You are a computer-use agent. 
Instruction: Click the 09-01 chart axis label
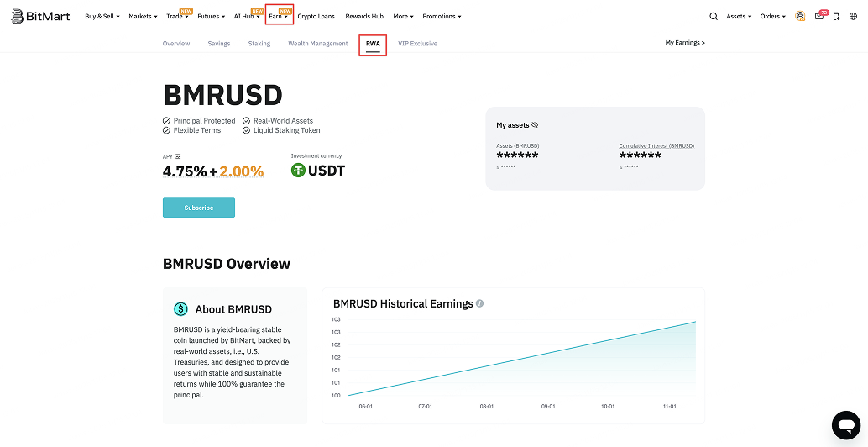(x=547, y=407)
